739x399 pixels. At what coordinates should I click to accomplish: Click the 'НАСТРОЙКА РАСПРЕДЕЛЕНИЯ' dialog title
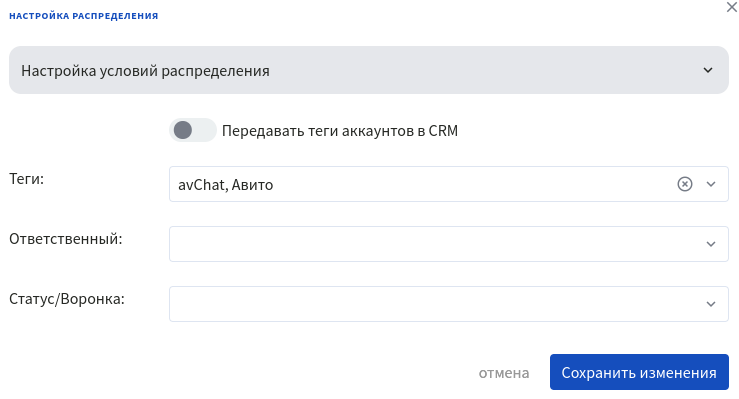[84, 16]
